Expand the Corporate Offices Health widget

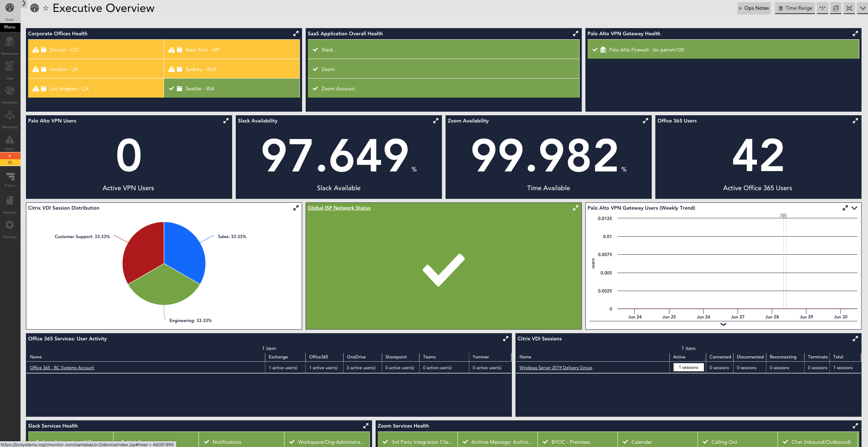(x=296, y=33)
